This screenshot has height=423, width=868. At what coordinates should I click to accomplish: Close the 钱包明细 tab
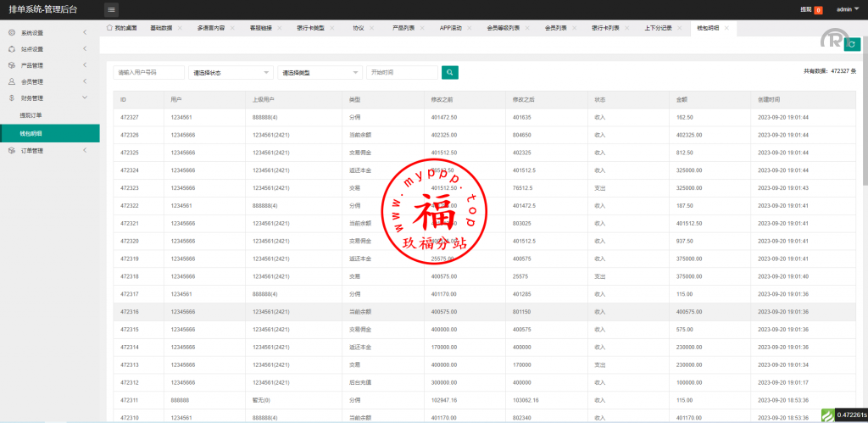pyautogui.click(x=728, y=28)
